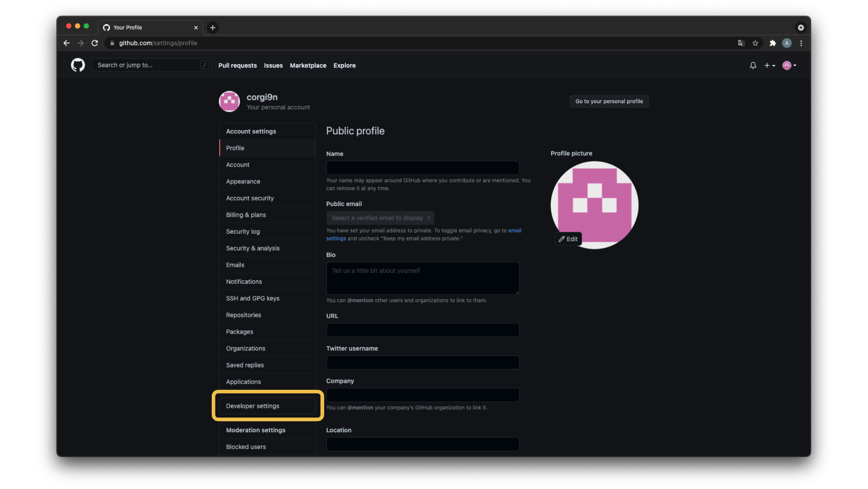Open Marketplace in navigation
Screen dimensions: 868x489
pyautogui.click(x=308, y=65)
